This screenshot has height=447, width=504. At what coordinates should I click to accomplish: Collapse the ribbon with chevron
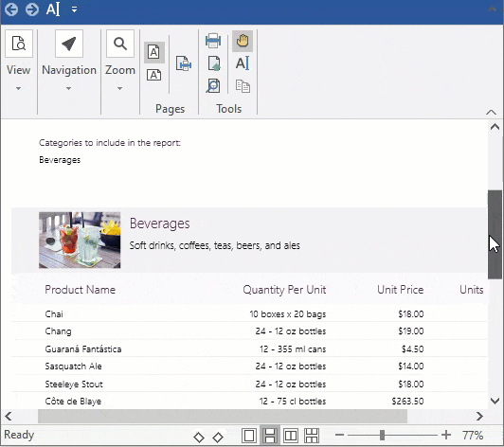[491, 112]
